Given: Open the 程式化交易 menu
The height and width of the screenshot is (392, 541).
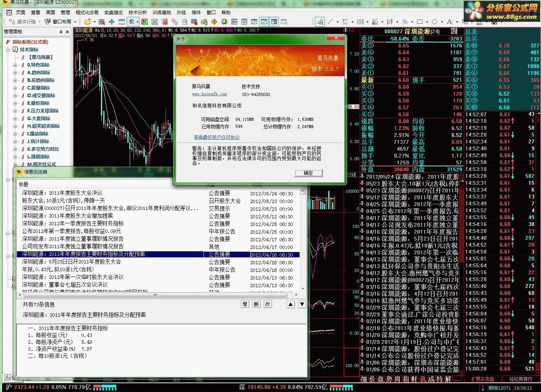Looking at the screenshot, I should click(x=87, y=13).
